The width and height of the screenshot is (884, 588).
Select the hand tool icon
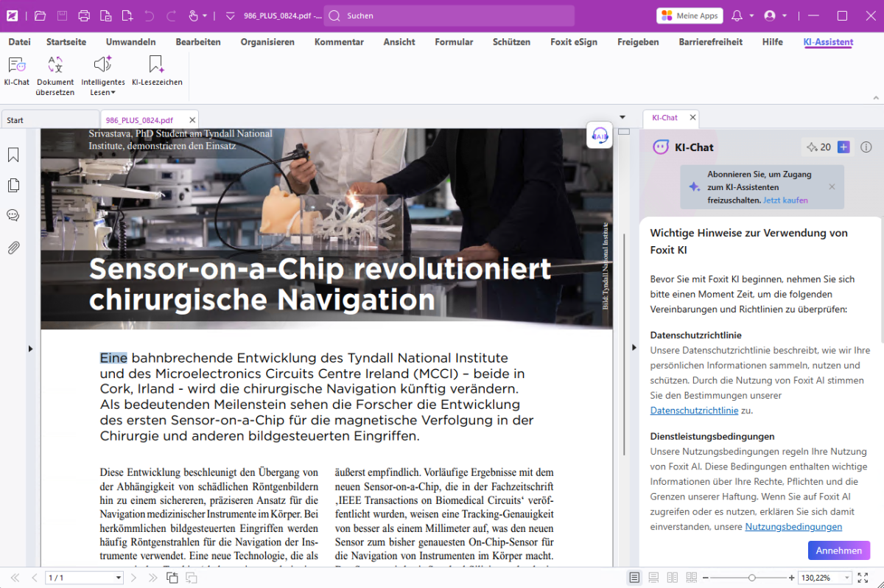tap(193, 15)
